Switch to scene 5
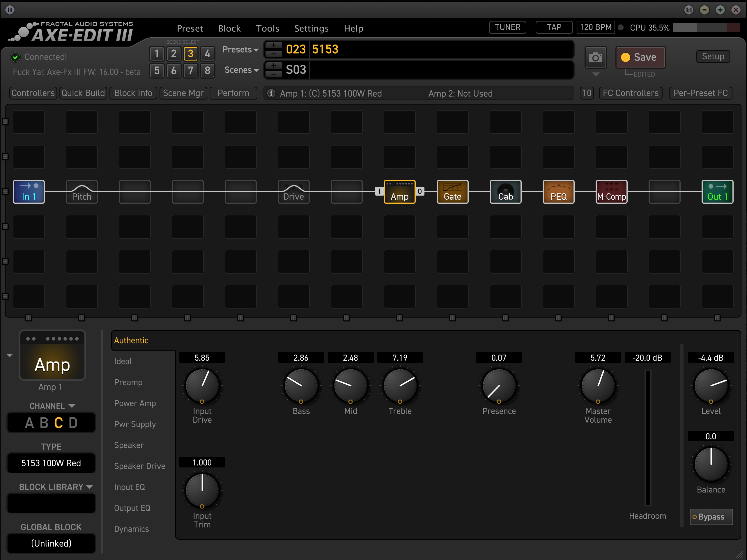 point(157,70)
